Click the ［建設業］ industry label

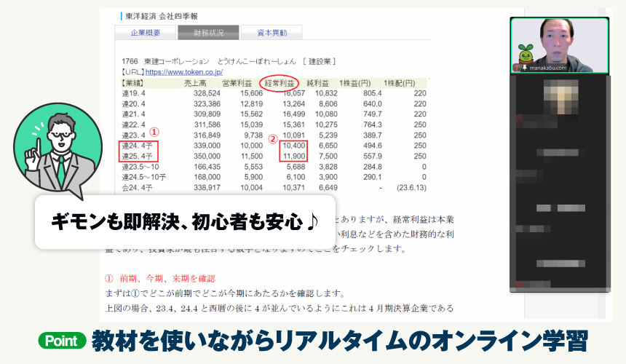(x=319, y=61)
